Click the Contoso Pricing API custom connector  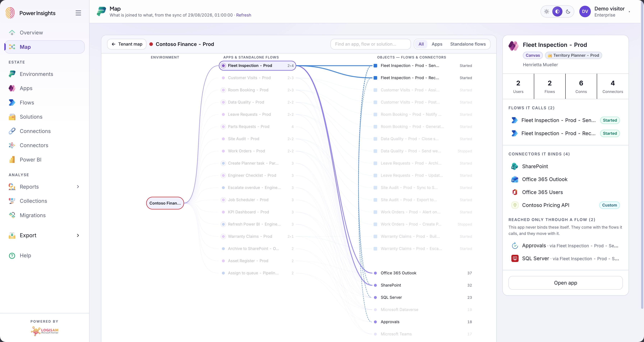565,205
